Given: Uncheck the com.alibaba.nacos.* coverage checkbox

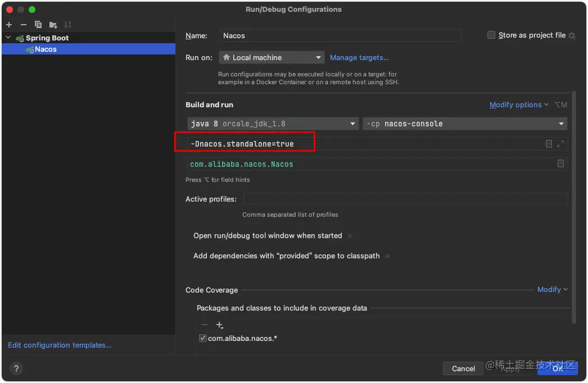Looking at the screenshot, I should 202,339.
